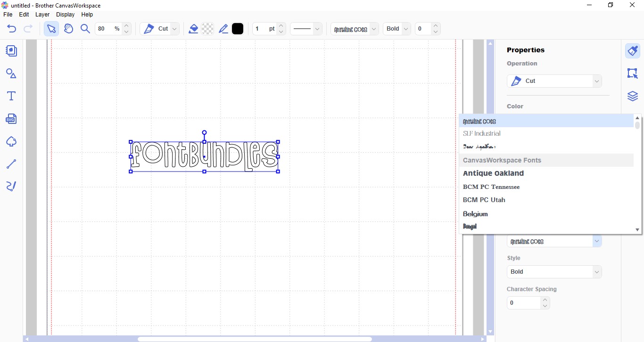Increase line width with up arrow
Viewport: 644px width, 342px height.
[281, 25]
